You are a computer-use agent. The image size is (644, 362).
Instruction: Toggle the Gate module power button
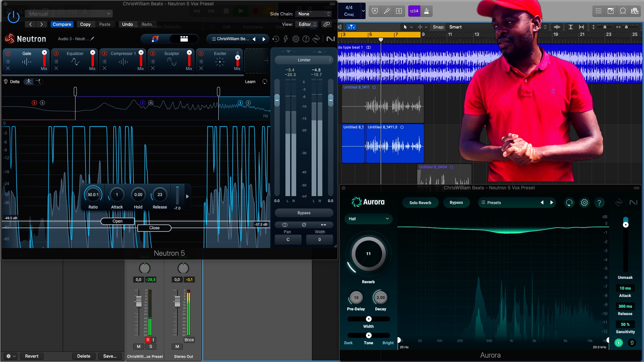[x=8, y=53]
